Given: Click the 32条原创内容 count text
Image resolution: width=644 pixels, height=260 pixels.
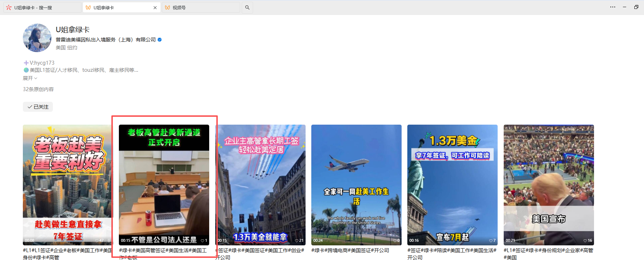Looking at the screenshot, I should 38,89.
